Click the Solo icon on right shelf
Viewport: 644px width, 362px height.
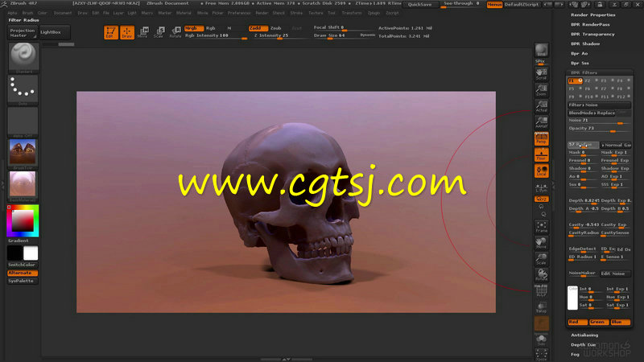tap(541, 339)
